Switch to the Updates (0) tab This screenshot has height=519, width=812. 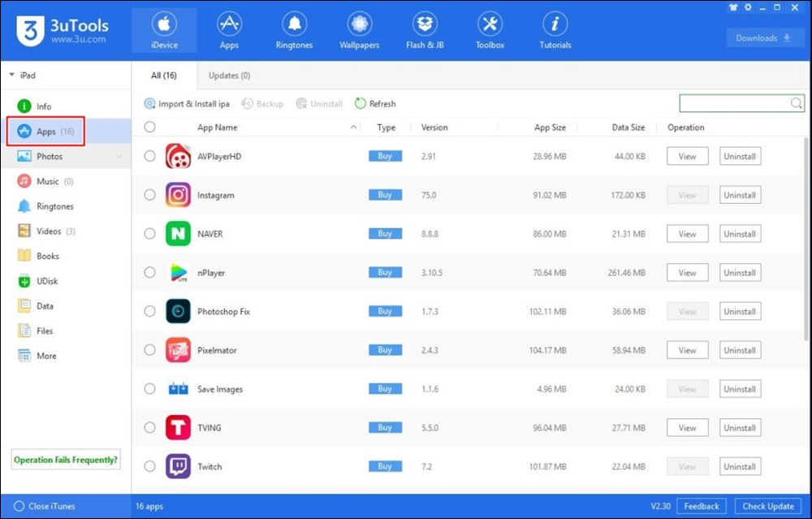(x=230, y=76)
